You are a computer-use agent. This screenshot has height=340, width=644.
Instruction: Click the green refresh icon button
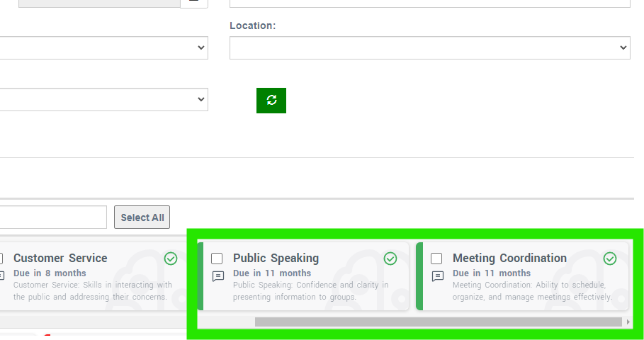271,100
